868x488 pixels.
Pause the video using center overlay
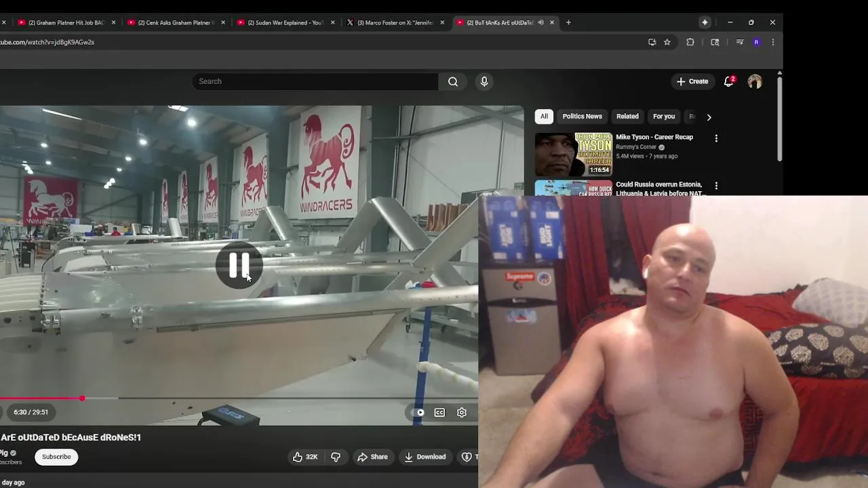(x=239, y=265)
